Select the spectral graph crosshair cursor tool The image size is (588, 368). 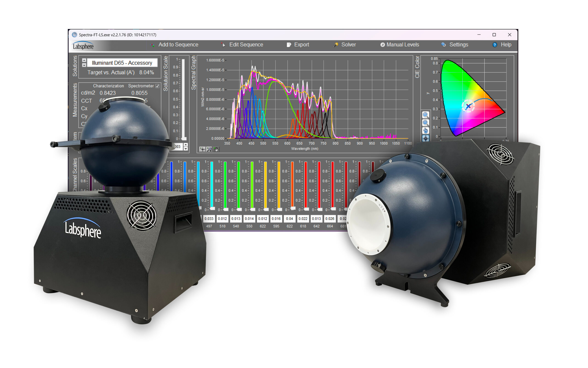coord(202,149)
